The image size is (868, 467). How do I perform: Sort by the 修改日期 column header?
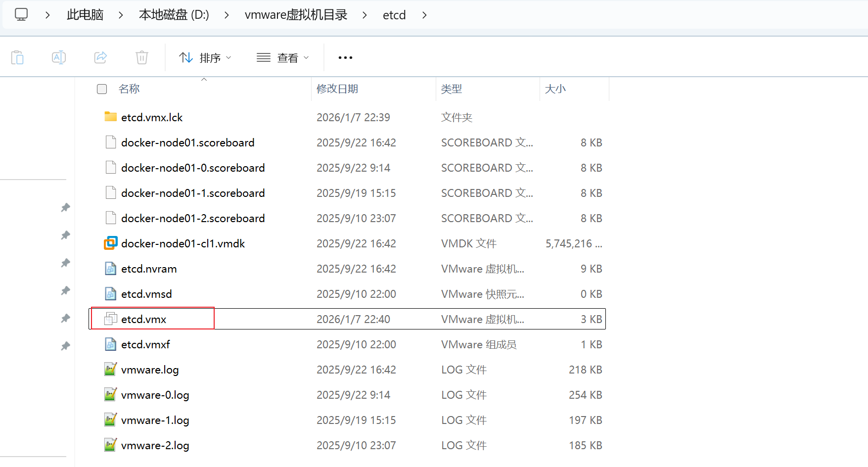click(337, 89)
